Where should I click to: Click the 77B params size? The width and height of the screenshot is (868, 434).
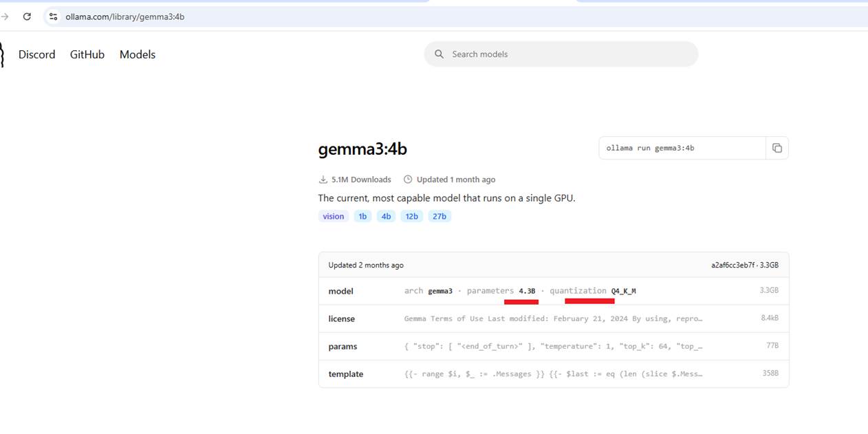[772, 346]
